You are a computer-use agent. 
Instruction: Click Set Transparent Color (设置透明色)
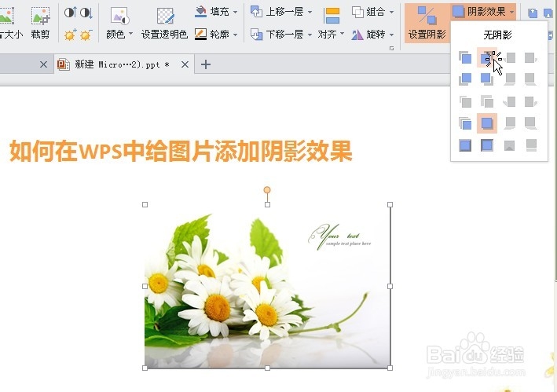tap(164, 22)
